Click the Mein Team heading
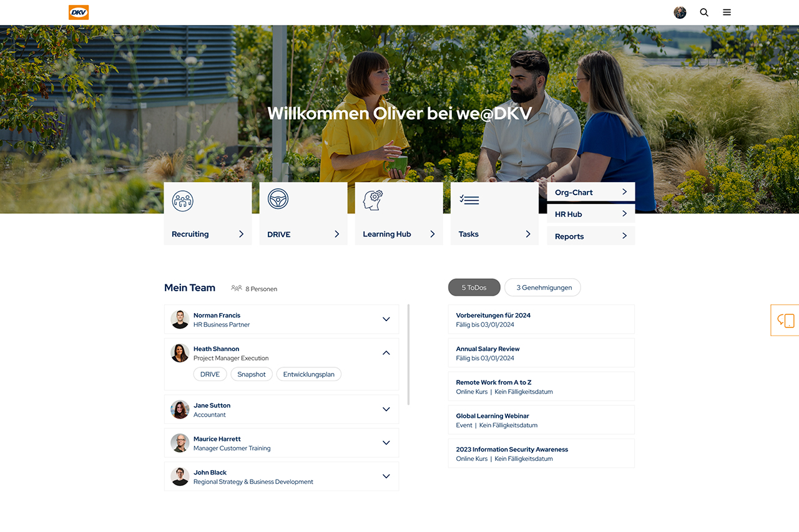The width and height of the screenshot is (799, 532). point(190,288)
